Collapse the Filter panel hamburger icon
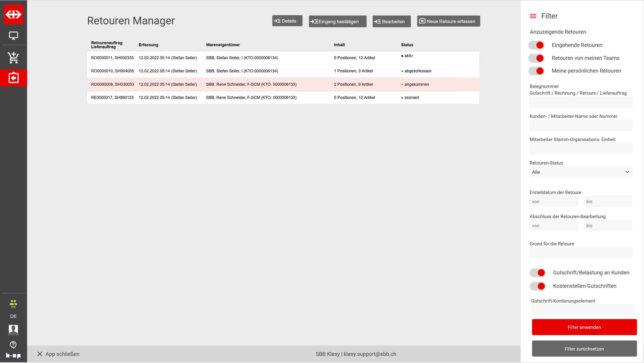The width and height of the screenshot is (644, 363). pyautogui.click(x=533, y=16)
